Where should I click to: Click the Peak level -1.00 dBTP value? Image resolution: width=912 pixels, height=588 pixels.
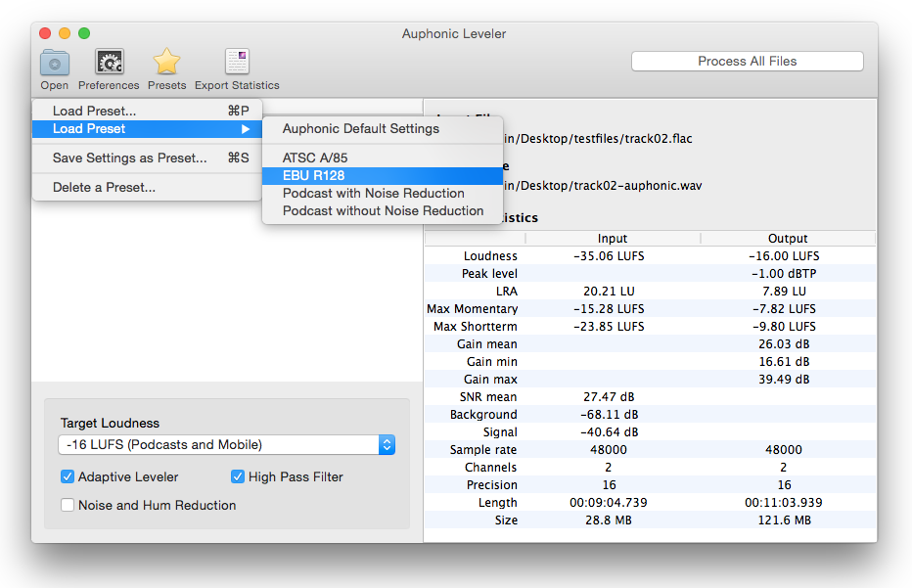[x=784, y=273]
